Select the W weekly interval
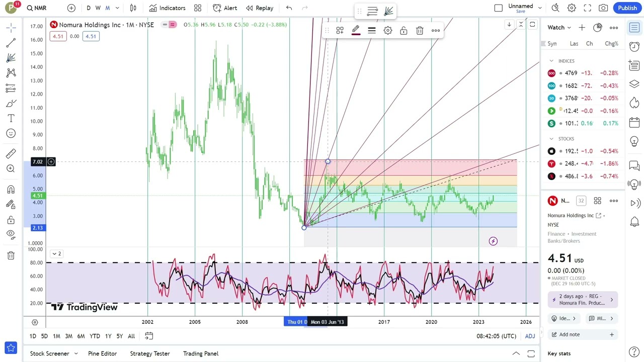The width and height of the screenshot is (644, 362). tap(98, 8)
